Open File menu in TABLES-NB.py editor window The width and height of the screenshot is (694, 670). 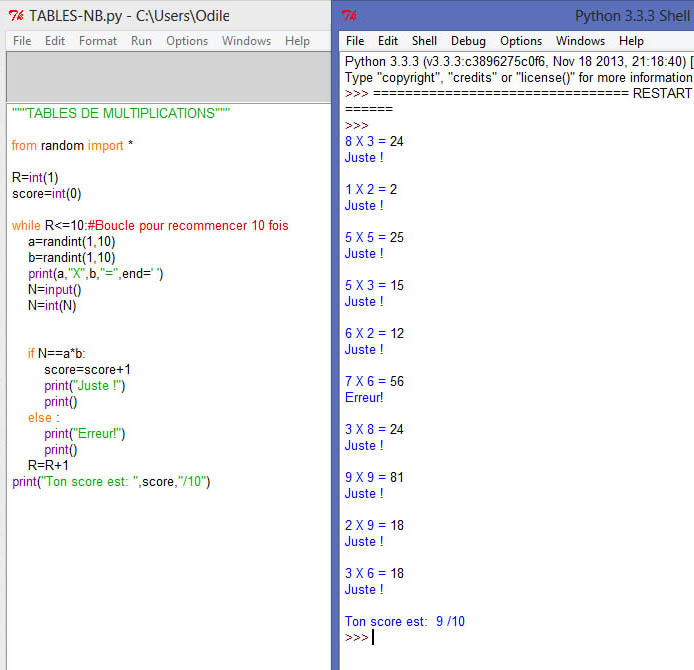pos(22,41)
